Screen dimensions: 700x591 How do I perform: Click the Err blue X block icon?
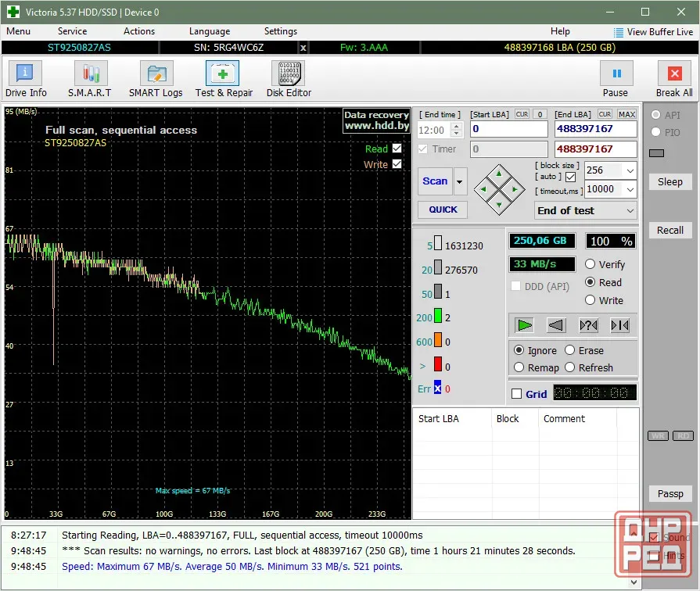(x=437, y=388)
